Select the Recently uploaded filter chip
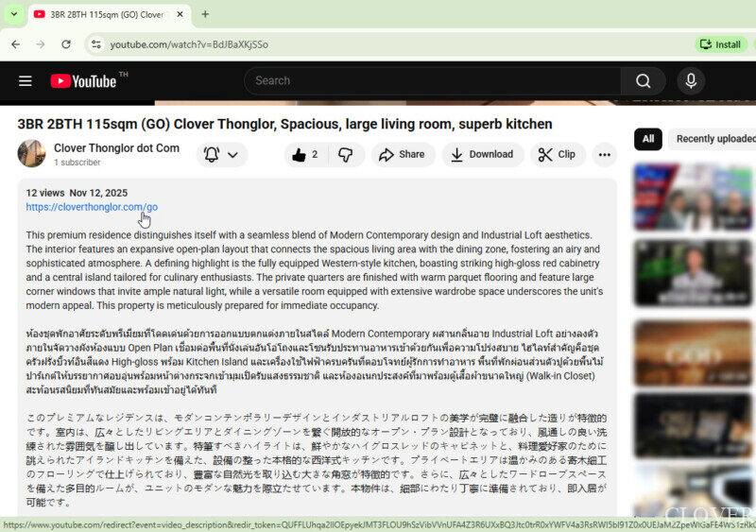This screenshot has height=532, width=756. tap(713, 139)
